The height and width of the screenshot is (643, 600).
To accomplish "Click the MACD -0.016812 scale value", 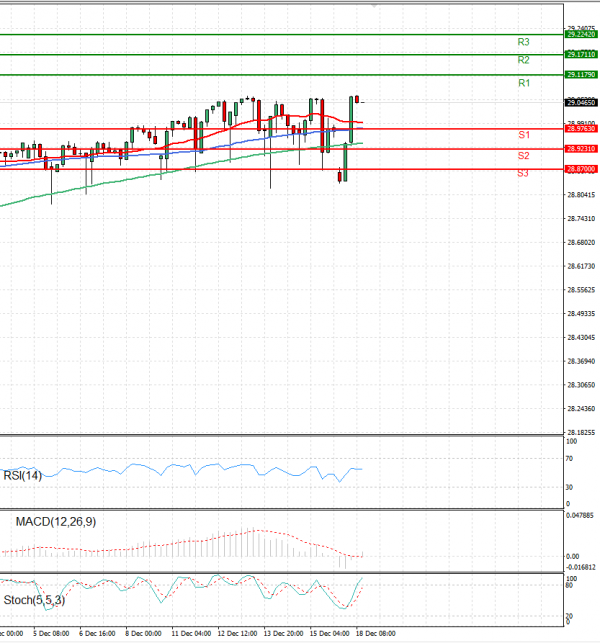I will [580, 567].
